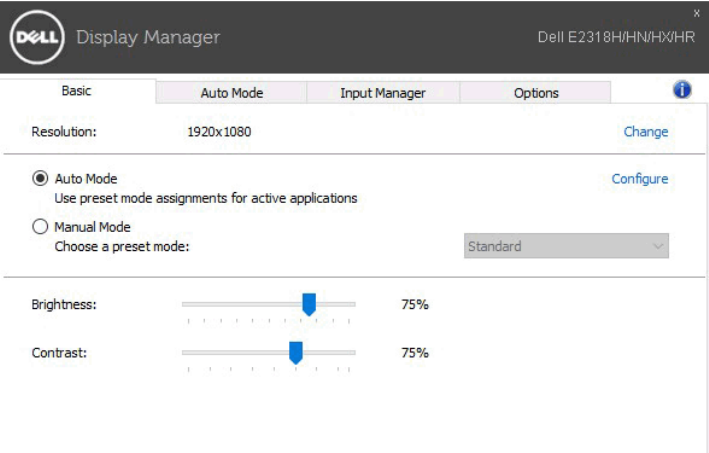The image size is (709, 453).
Task: Click the Contrast 75% value
Action: 414,352
